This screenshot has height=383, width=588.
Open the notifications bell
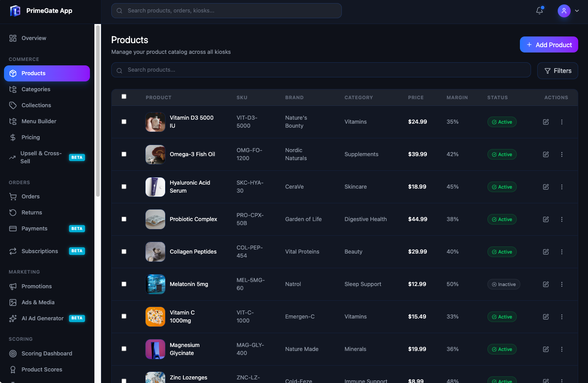[x=539, y=11]
